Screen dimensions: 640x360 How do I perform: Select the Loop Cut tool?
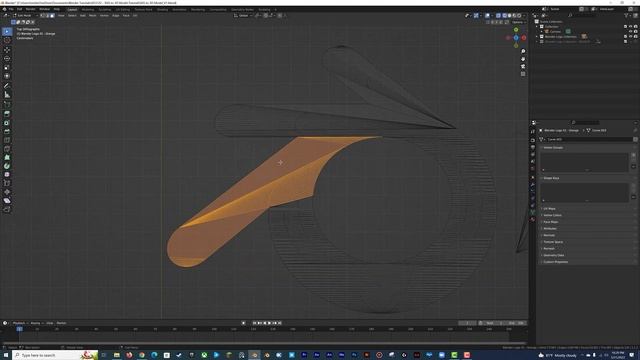(x=7, y=140)
